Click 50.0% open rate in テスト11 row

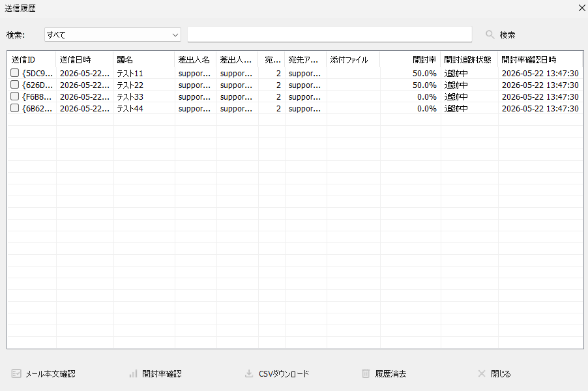click(424, 74)
